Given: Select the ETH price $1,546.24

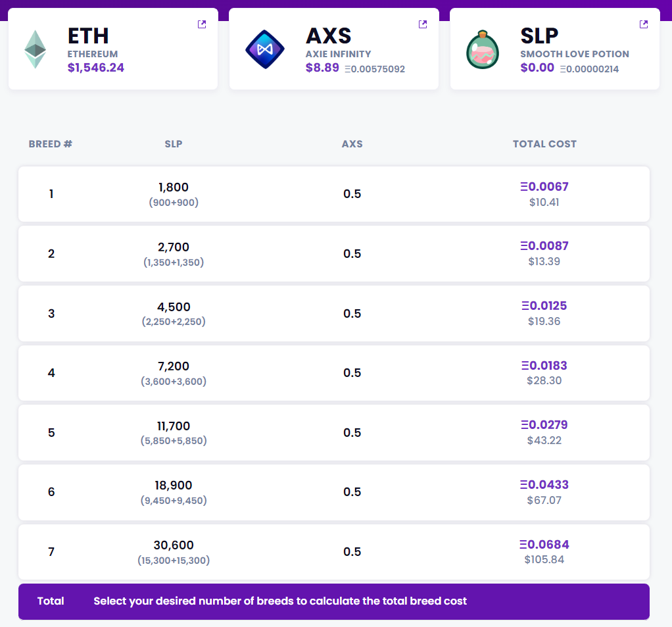Looking at the screenshot, I should coord(95,68).
